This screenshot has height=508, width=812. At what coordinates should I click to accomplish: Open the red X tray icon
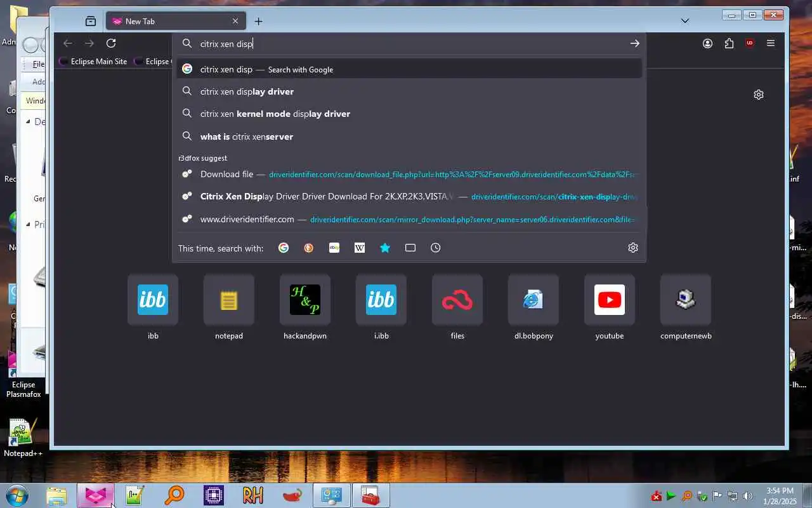coord(657,496)
